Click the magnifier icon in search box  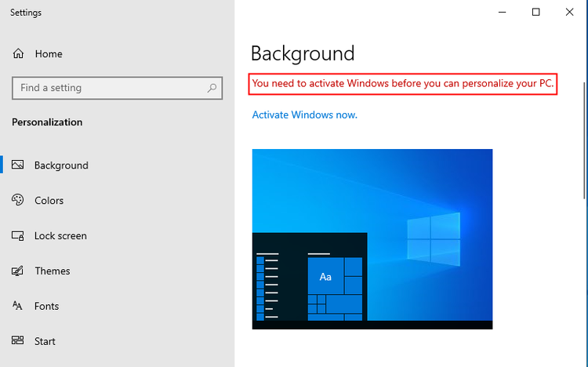point(212,88)
